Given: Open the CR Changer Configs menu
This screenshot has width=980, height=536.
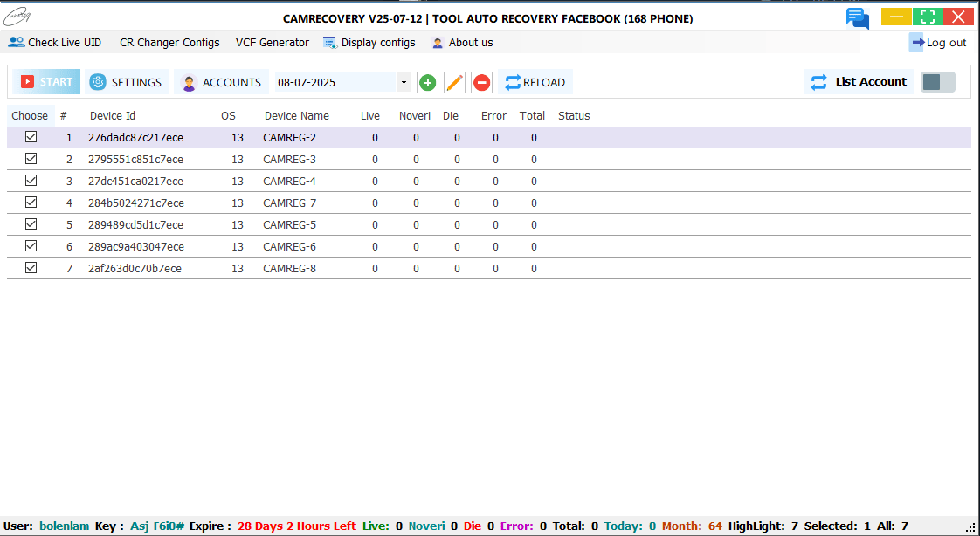Looking at the screenshot, I should pyautogui.click(x=169, y=42).
